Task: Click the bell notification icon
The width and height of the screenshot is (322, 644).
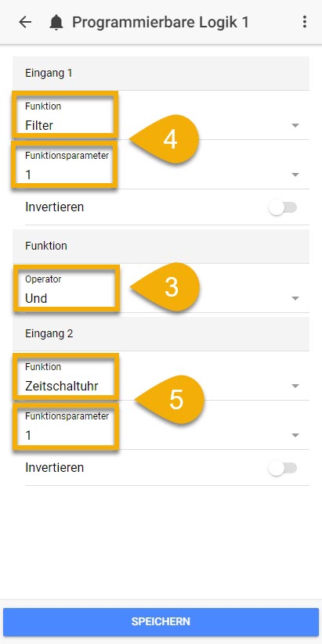Action: click(56, 22)
